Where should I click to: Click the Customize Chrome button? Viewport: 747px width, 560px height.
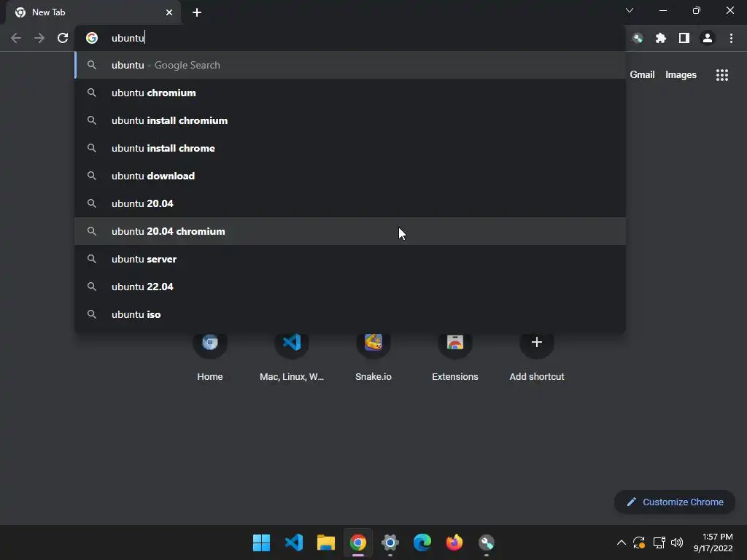point(675,502)
